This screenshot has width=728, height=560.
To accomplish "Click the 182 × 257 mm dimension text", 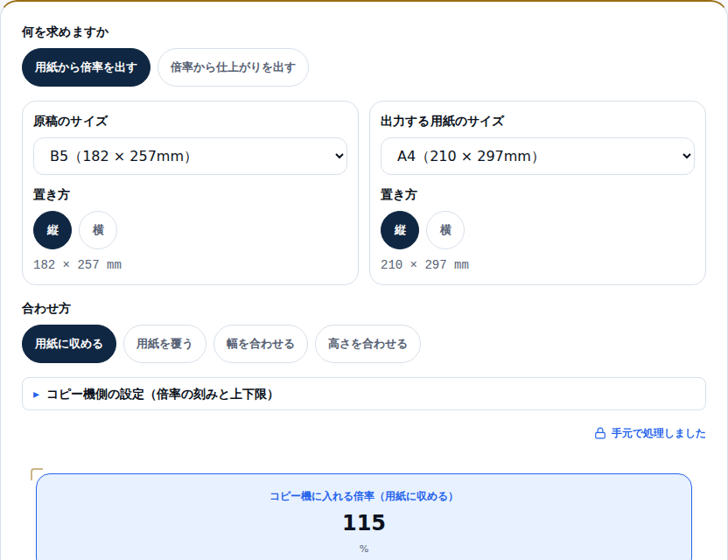I will click(x=78, y=264).
